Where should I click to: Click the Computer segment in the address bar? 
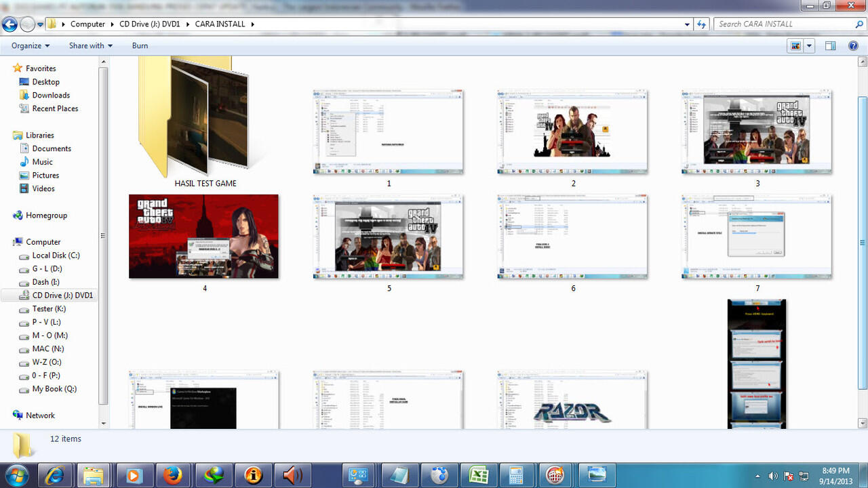[87, 24]
